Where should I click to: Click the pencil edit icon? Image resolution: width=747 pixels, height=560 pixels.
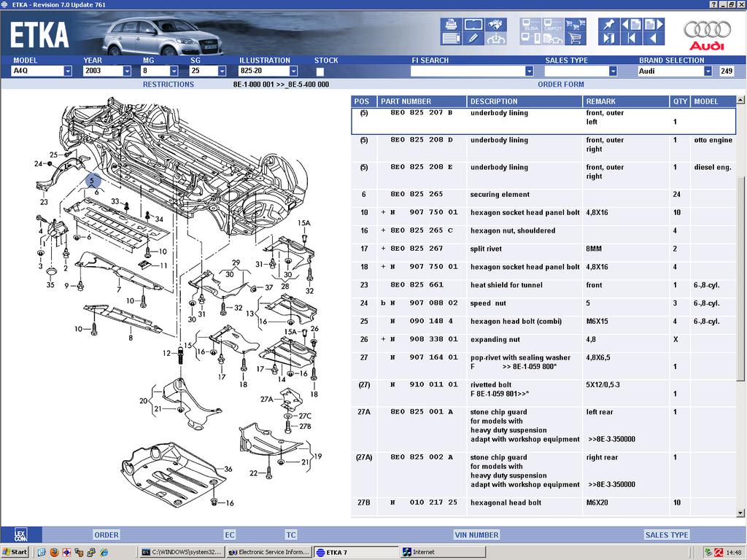click(x=473, y=38)
